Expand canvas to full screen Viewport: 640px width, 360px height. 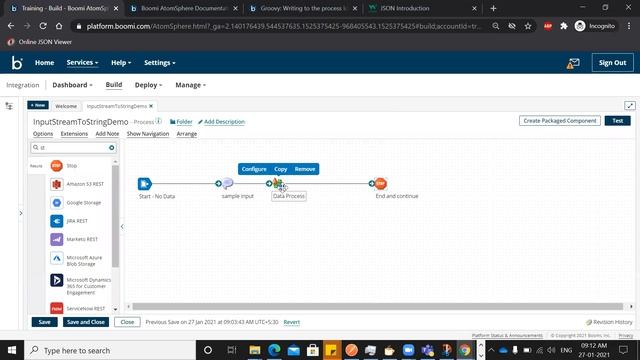[x=630, y=106]
